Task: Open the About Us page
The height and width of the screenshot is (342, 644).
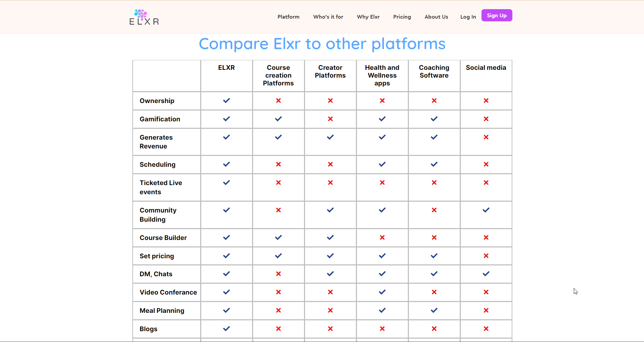Action: [x=436, y=17]
